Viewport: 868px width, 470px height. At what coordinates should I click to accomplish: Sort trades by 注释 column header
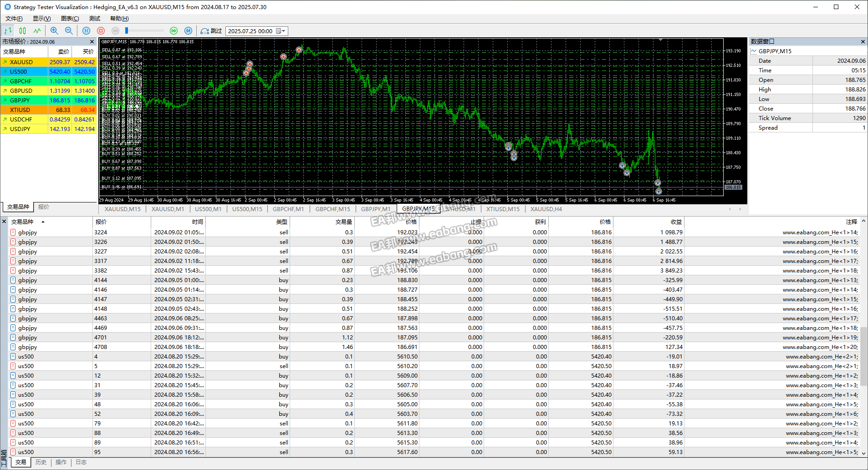pos(772,222)
